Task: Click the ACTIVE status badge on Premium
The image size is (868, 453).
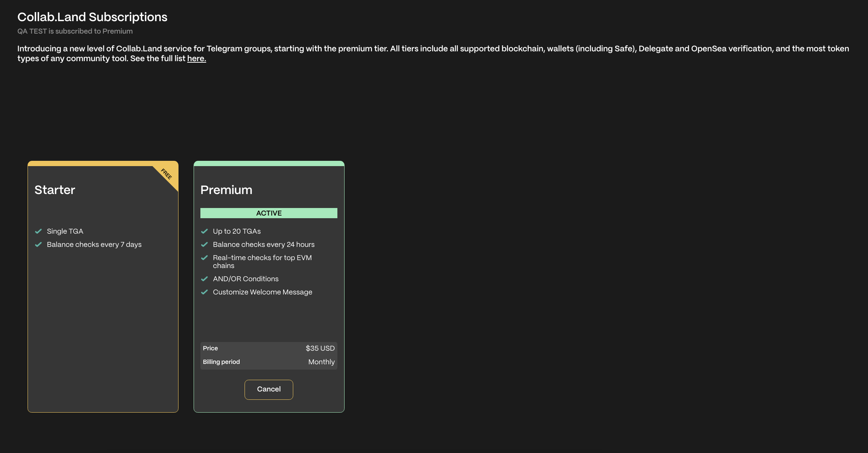Action: click(x=269, y=213)
